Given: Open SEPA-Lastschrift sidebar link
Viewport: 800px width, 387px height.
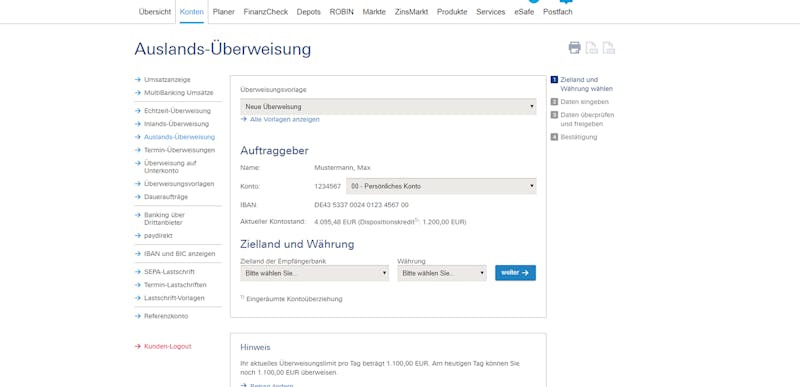Looking at the screenshot, I should (x=169, y=272).
